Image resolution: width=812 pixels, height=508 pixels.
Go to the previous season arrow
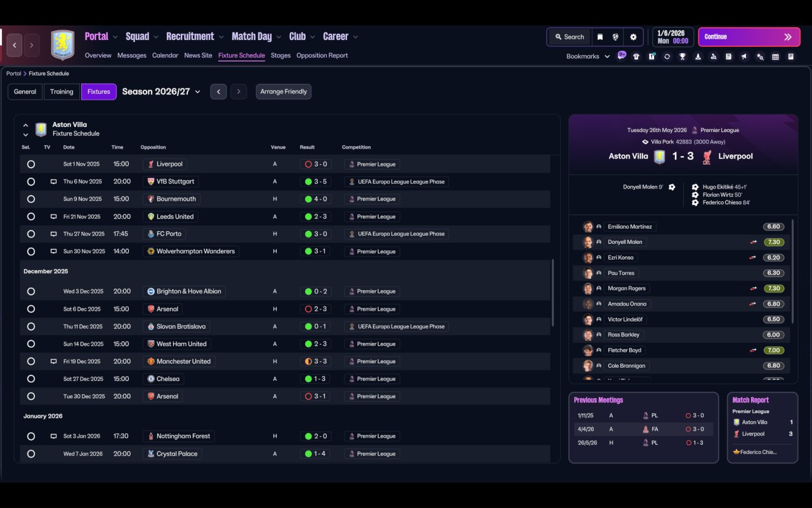click(x=218, y=91)
